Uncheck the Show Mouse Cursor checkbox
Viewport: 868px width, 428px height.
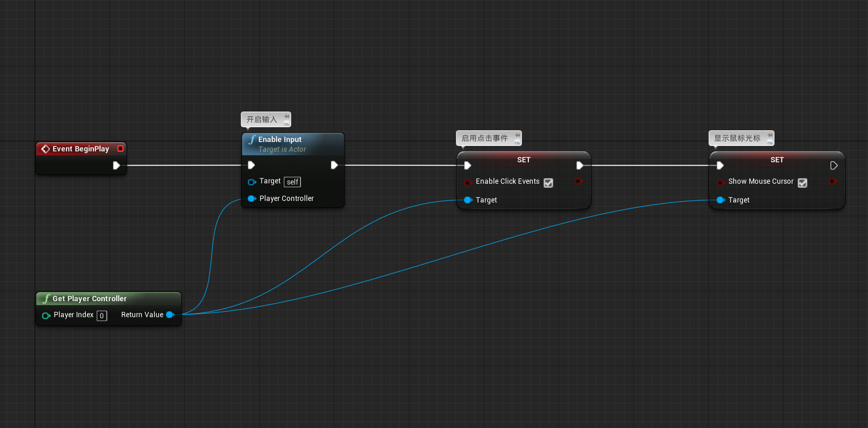click(x=802, y=183)
